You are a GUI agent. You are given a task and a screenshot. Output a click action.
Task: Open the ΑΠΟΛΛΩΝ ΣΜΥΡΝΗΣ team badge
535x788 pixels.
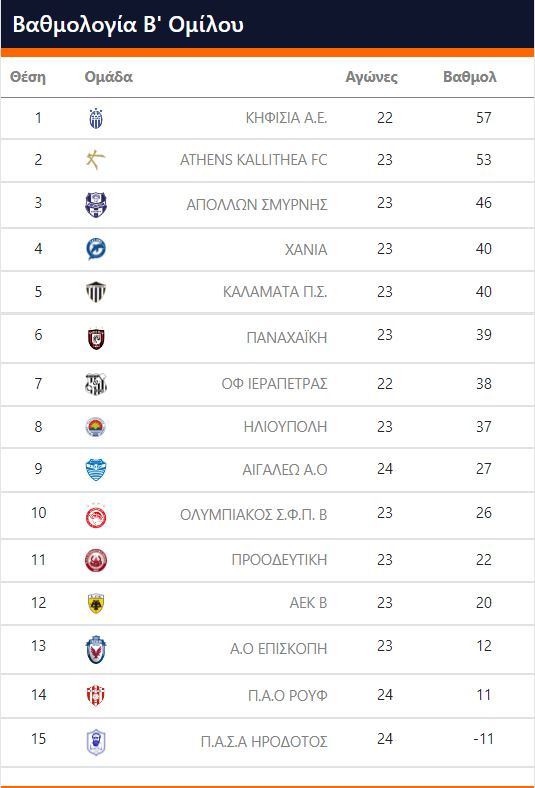point(95,205)
